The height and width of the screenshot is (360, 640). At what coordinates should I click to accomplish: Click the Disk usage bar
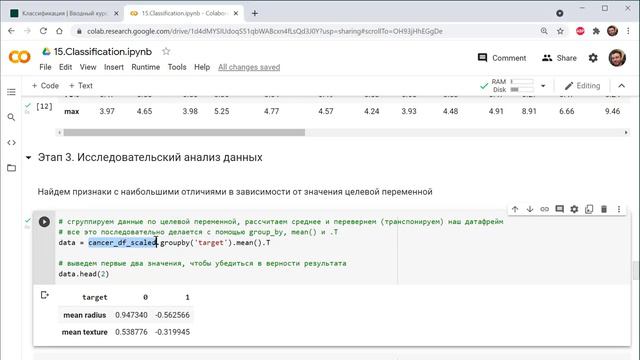point(522,89)
